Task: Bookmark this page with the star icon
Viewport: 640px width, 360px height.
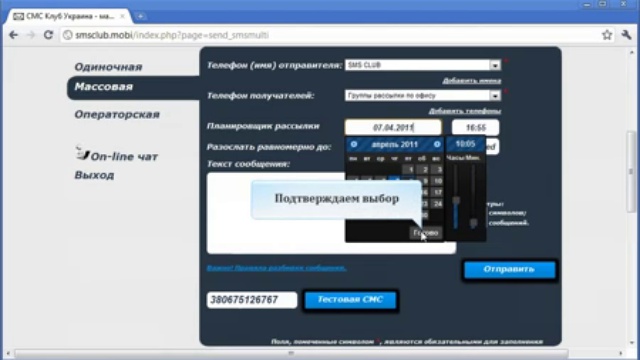Action: (607, 35)
